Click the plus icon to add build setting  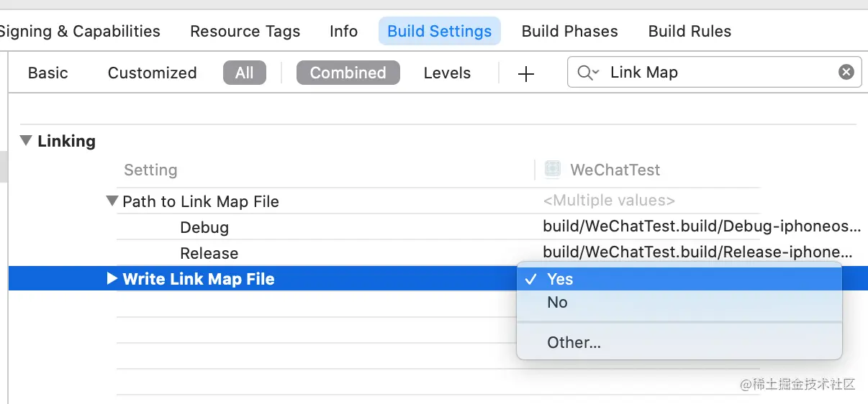pos(526,73)
